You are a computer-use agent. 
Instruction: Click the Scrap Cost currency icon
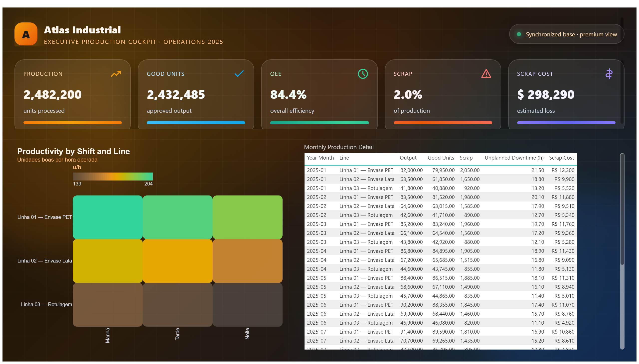pos(609,74)
